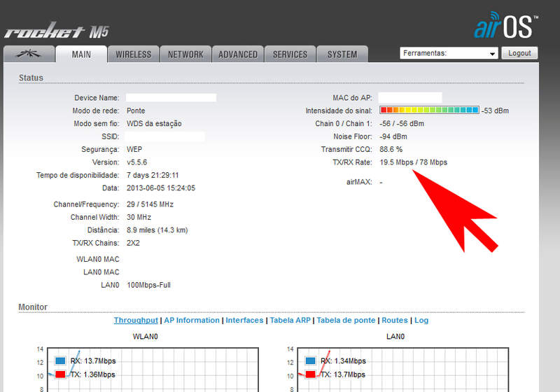
Task: Click the '8.9 miles (14.3 km)' distance
Action: pos(157,230)
